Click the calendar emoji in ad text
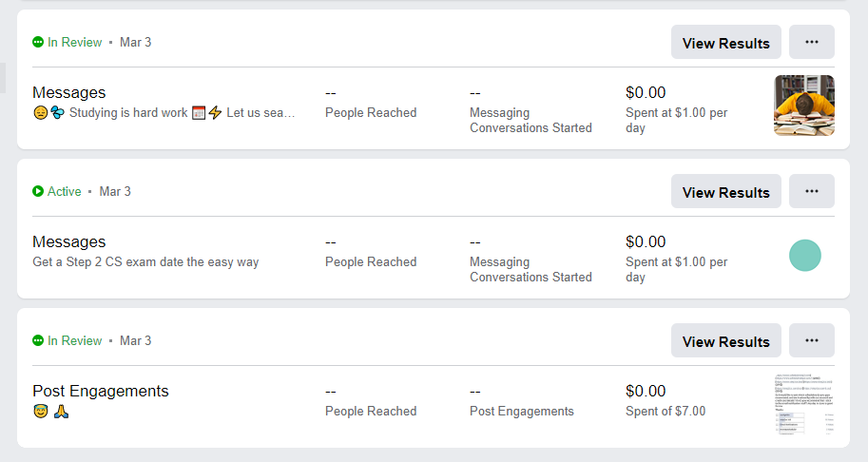Viewport: 868px width, 462px height. [199, 113]
